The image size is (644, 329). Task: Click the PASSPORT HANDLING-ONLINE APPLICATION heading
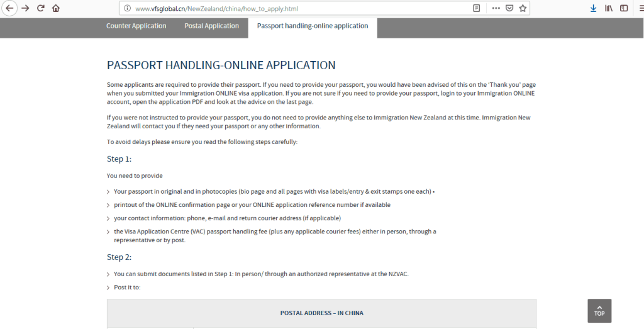[x=221, y=65]
